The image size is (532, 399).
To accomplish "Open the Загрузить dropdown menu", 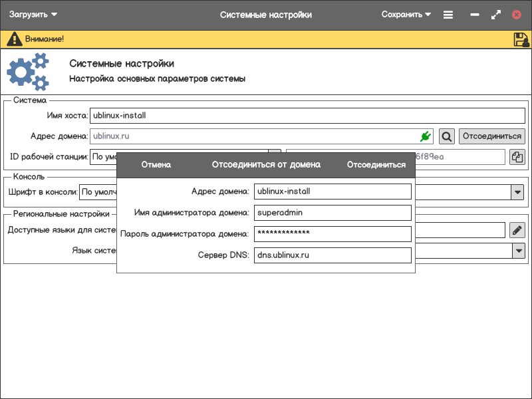I will tap(33, 15).
